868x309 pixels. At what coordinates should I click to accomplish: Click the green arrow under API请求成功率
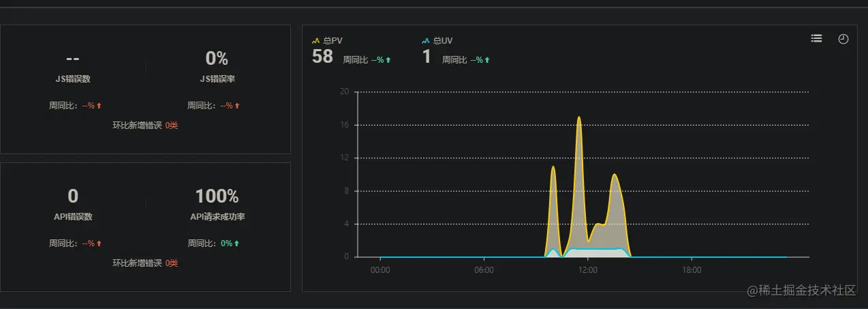click(x=236, y=244)
